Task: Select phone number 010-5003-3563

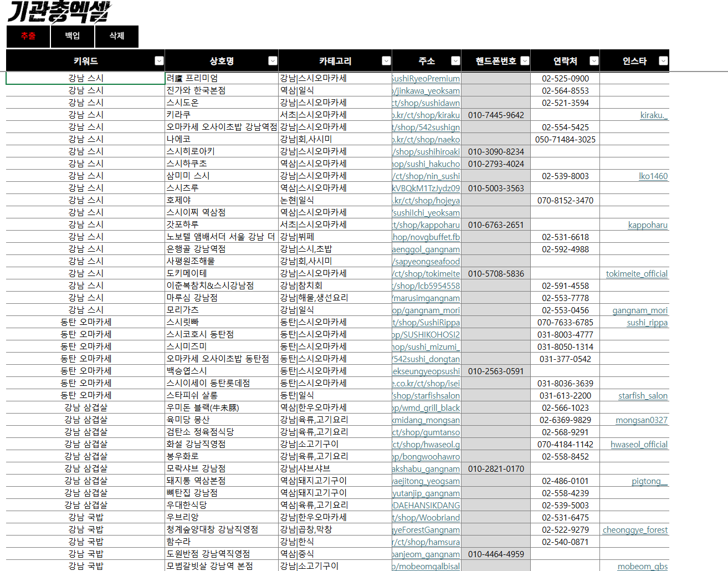Action: (x=496, y=188)
